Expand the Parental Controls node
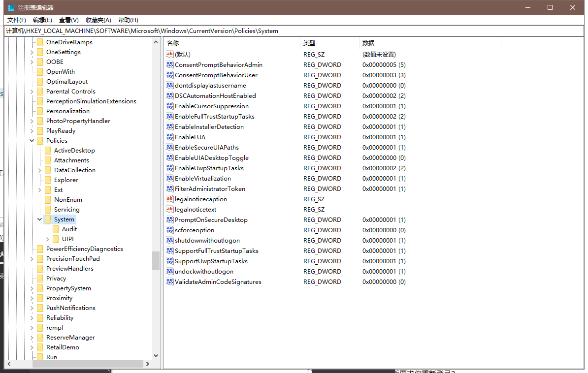Image resolution: width=588 pixels, height=373 pixels. click(x=32, y=92)
